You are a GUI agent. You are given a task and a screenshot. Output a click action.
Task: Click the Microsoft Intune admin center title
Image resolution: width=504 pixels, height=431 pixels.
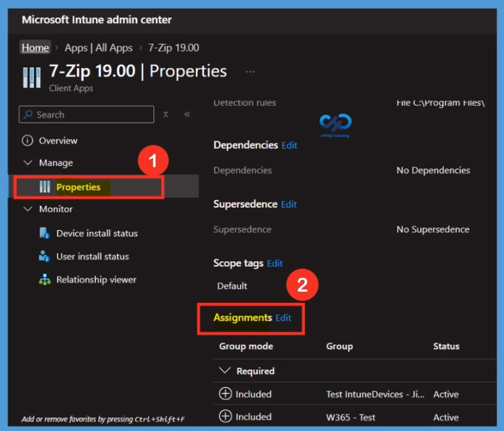(97, 20)
